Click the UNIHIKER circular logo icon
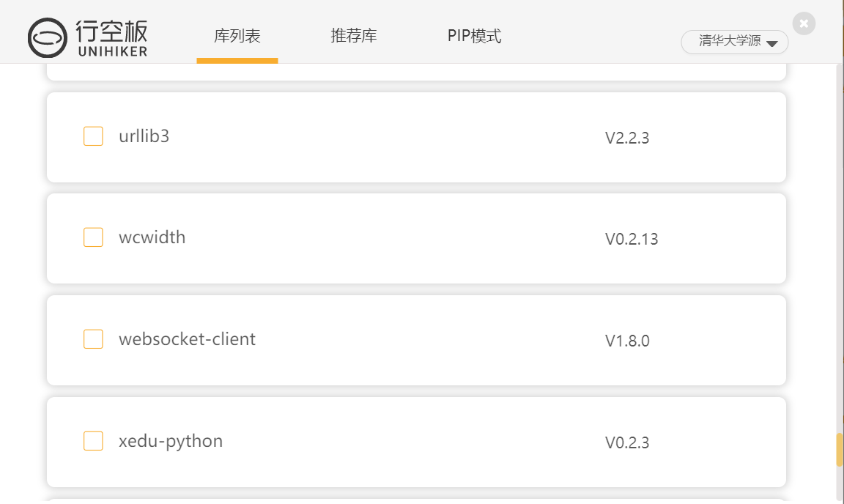Image resolution: width=844 pixels, height=504 pixels. 48,37
